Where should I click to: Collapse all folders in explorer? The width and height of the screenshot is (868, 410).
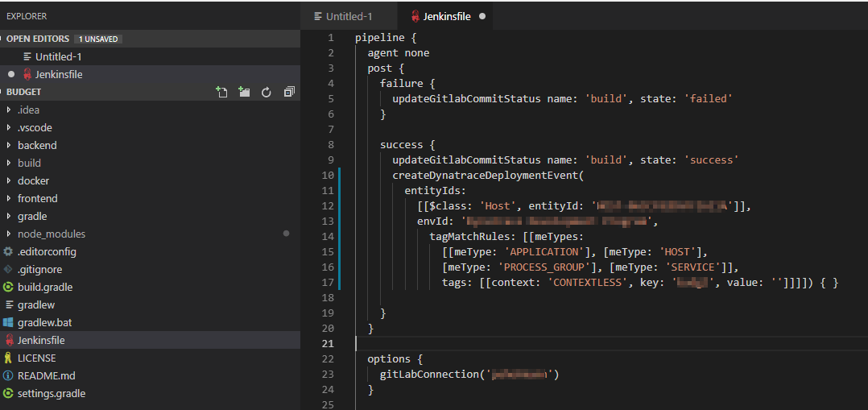tap(289, 93)
